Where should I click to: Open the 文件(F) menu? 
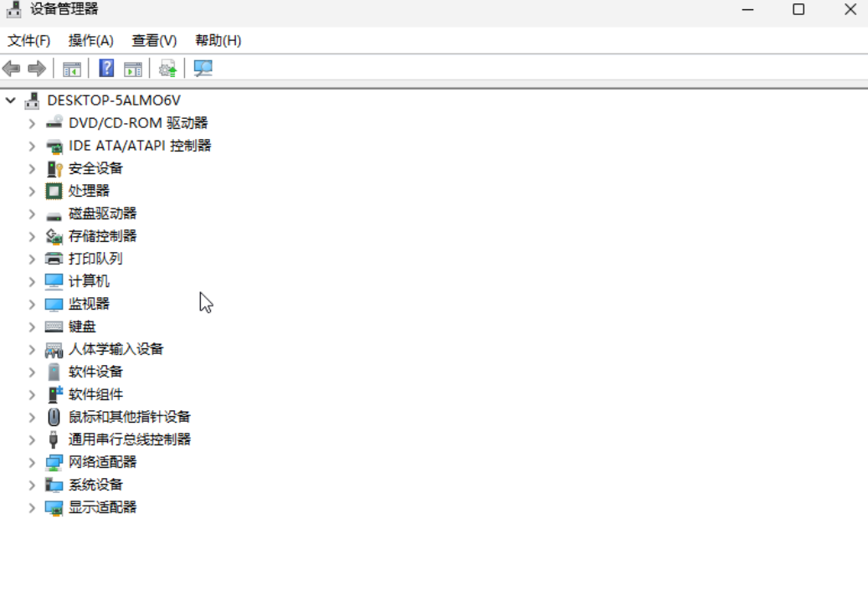coord(29,40)
